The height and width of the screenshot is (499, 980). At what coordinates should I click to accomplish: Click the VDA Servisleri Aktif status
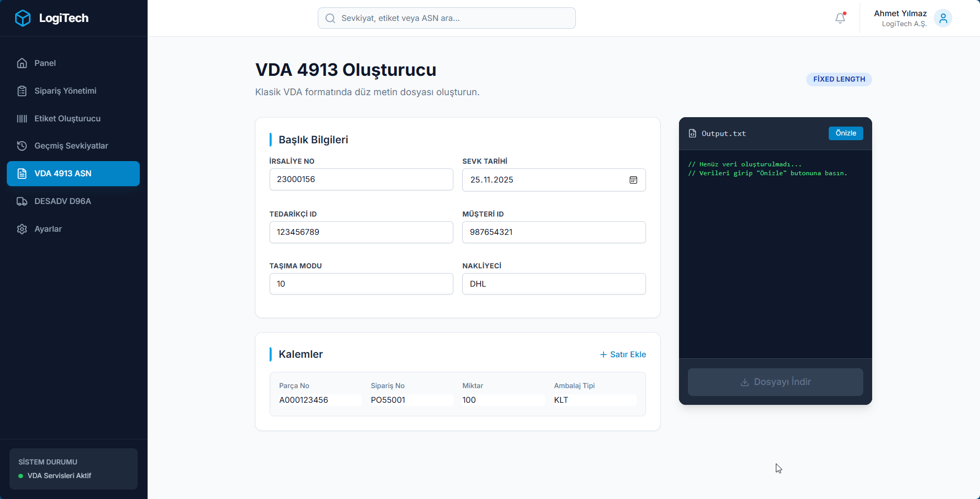click(x=59, y=476)
